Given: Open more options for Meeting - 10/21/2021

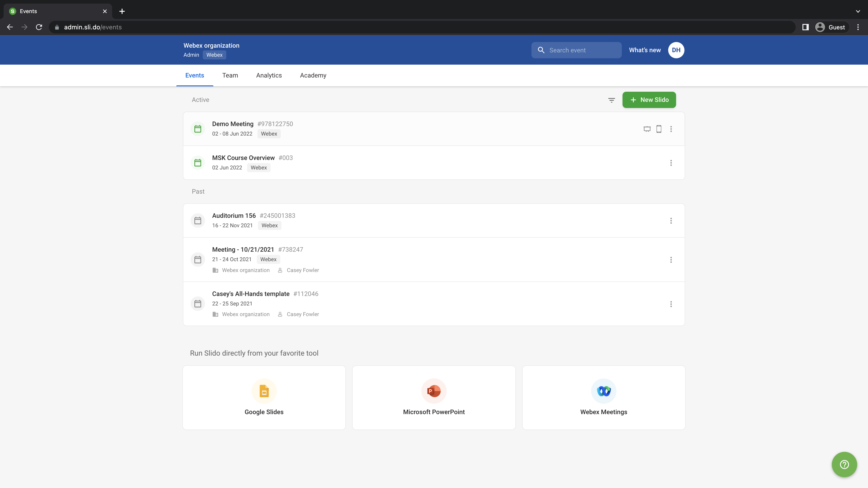Looking at the screenshot, I should (x=671, y=260).
